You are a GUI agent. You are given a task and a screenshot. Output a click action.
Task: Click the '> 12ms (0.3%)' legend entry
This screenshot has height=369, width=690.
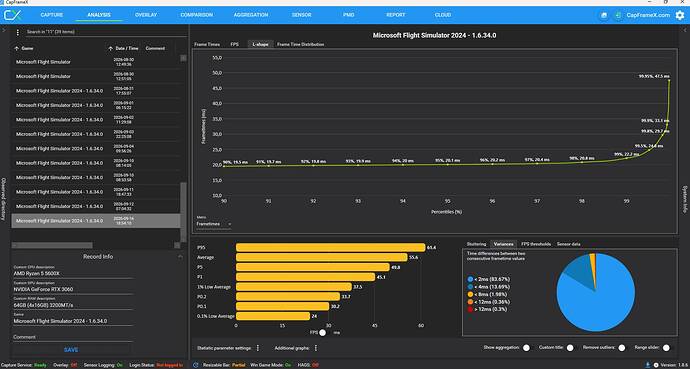click(x=487, y=309)
